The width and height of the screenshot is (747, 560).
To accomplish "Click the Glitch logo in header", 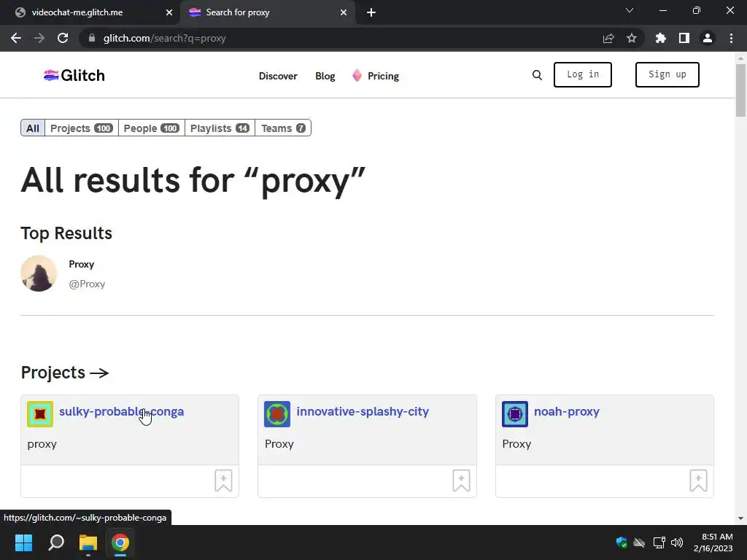I will coord(74,75).
